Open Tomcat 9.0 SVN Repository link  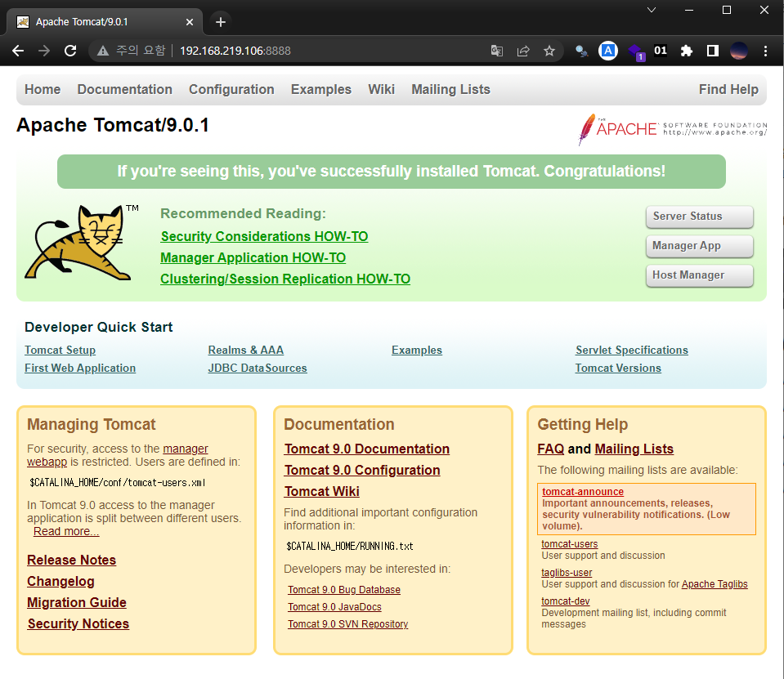(x=348, y=624)
